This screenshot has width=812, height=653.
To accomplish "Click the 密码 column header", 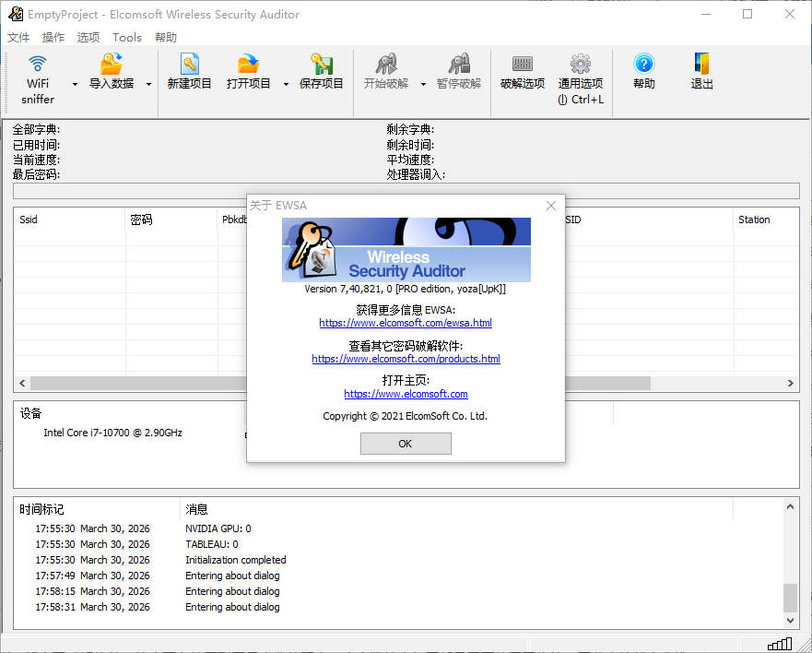I will [171, 220].
